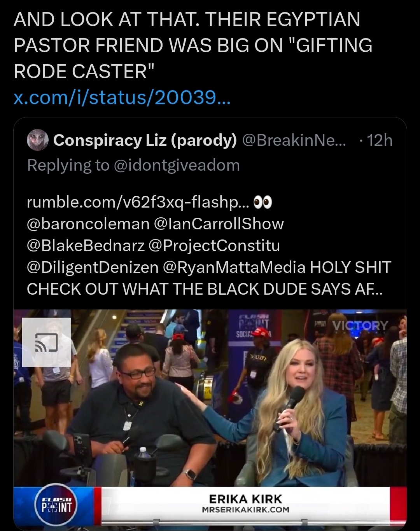Screen dimensions: 420x531
Task: Tap Conspiracy Liz (parody) display name
Action: (145, 140)
